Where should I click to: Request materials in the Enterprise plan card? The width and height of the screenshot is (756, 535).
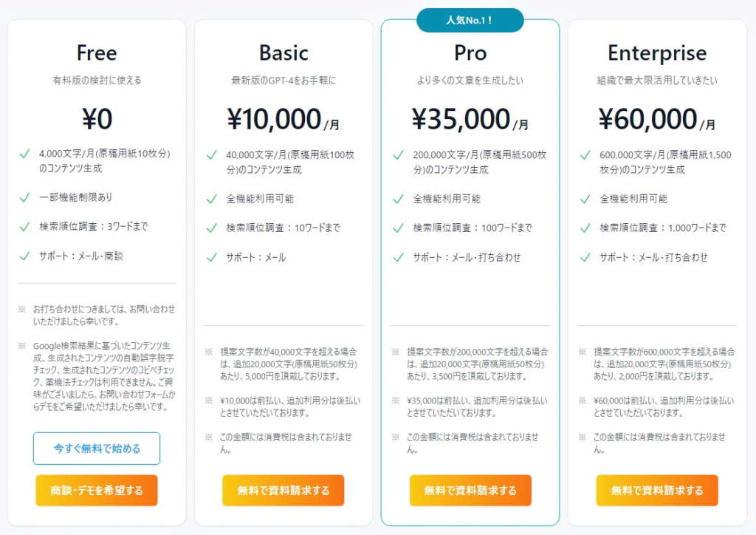tap(656, 490)
